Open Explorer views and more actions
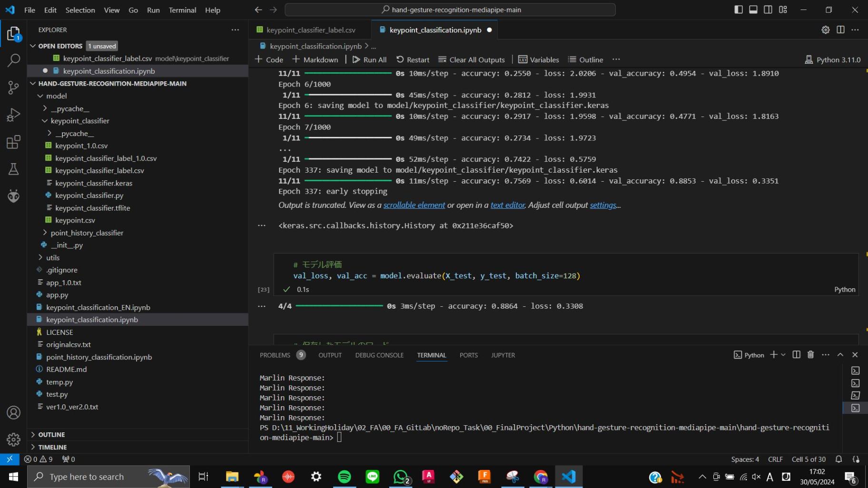 [235, 29]
